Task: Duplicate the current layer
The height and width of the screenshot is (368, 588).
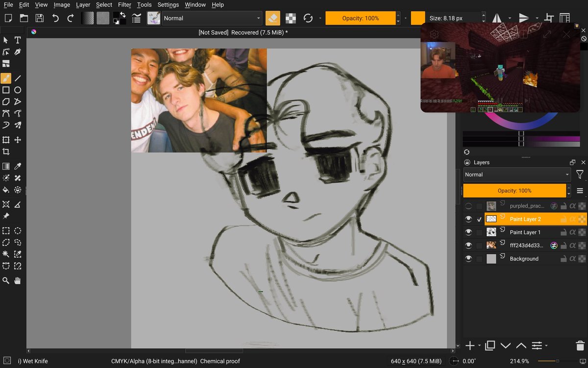Action: point(490,346)
